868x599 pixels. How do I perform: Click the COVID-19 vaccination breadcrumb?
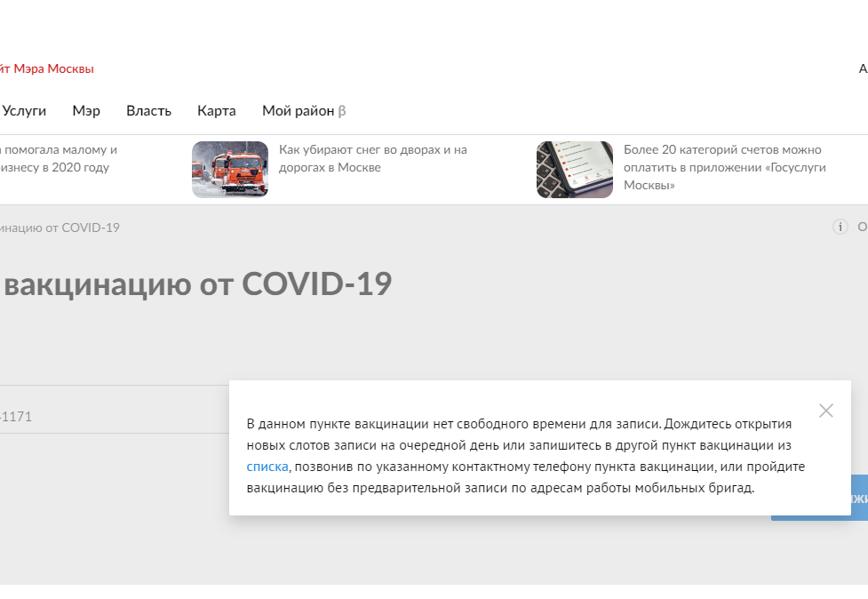[60, 228]
